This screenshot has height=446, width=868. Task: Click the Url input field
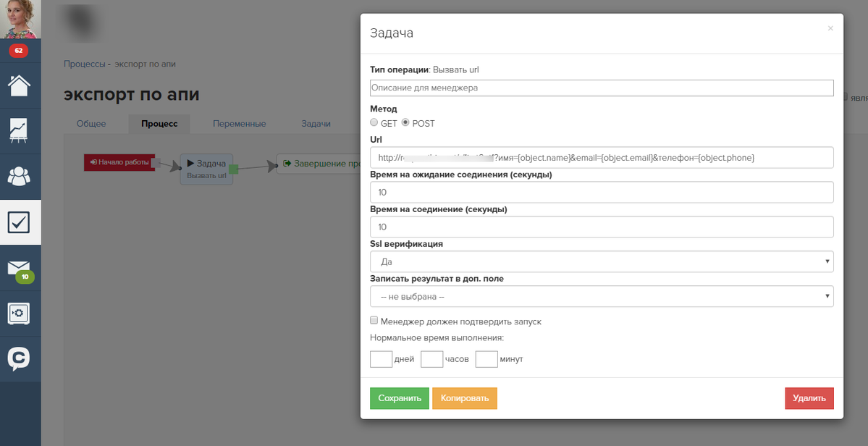click(x=601, y=157)
